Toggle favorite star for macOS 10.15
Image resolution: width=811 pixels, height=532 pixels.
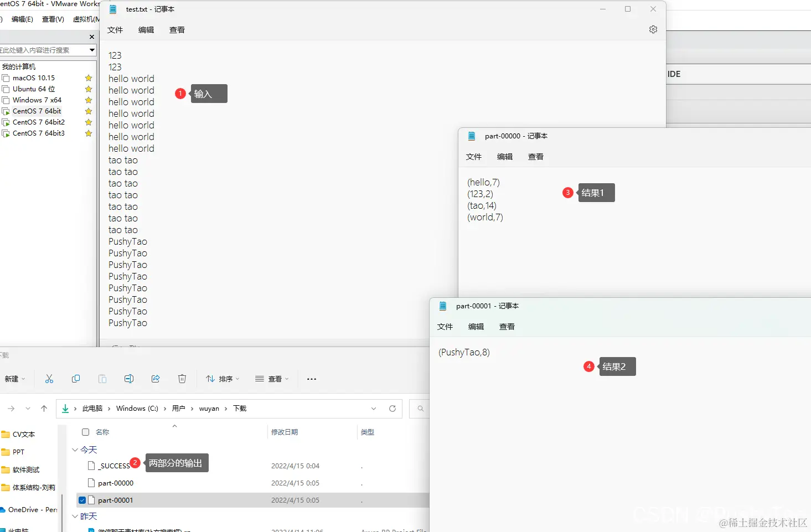pos(89,78)
